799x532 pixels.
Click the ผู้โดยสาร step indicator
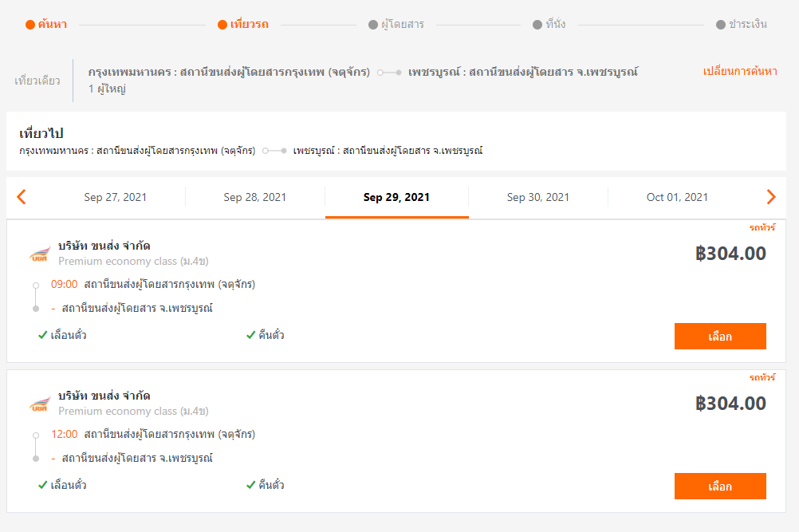point(396,25)
